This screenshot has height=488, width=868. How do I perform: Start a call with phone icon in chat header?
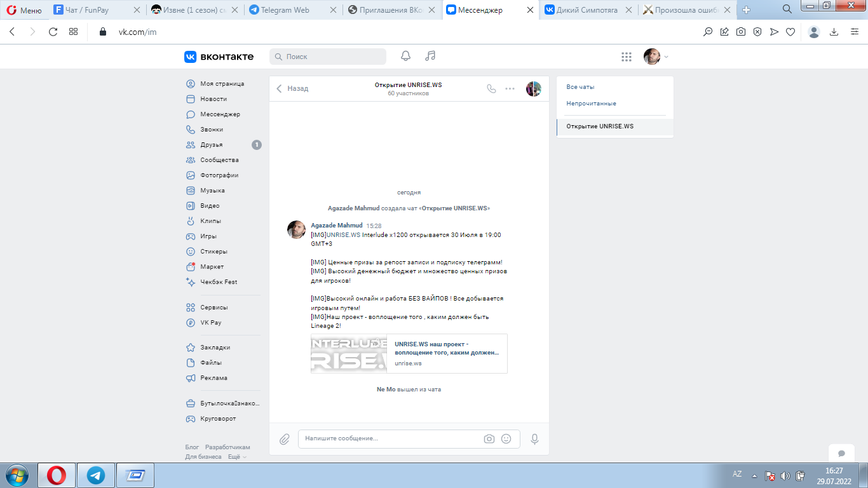pos(491,89)
